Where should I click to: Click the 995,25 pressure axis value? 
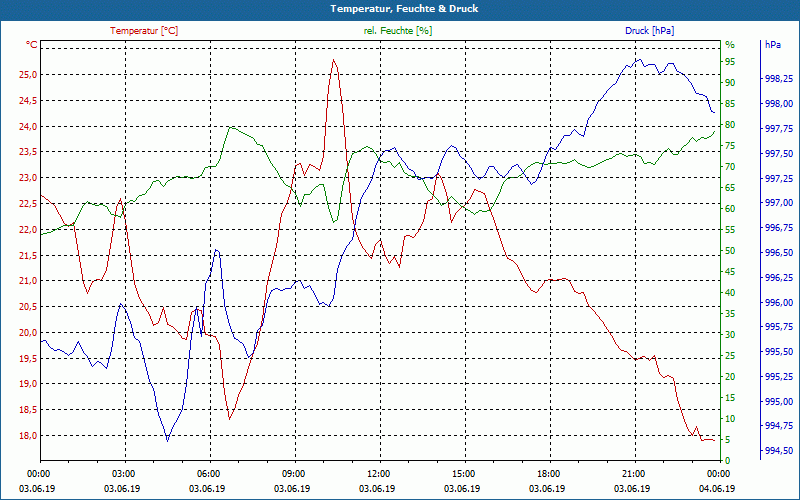tap(779, 377)
